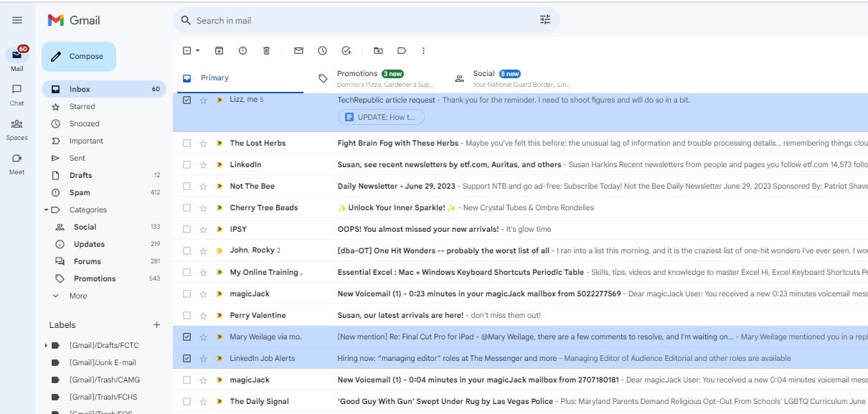Move selected messages to a folder

[378, 50]
